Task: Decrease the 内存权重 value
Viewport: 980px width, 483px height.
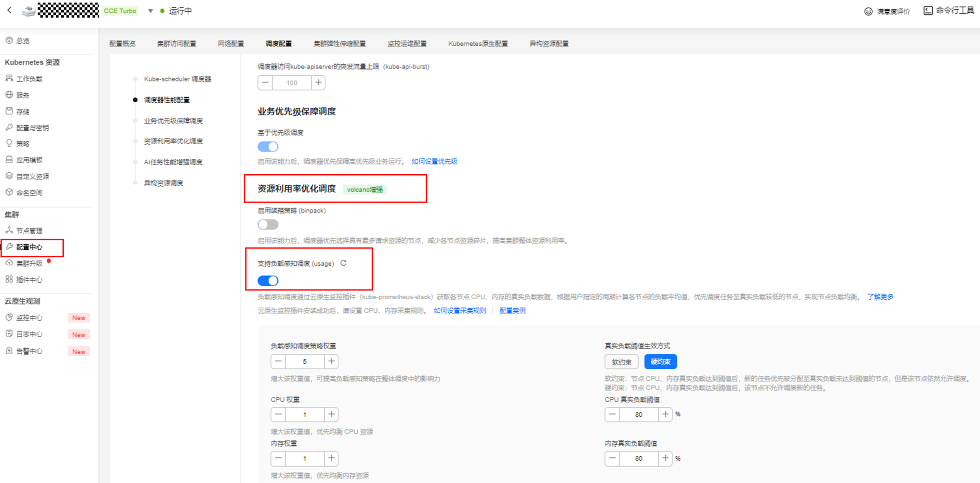Action: (278, 458)
